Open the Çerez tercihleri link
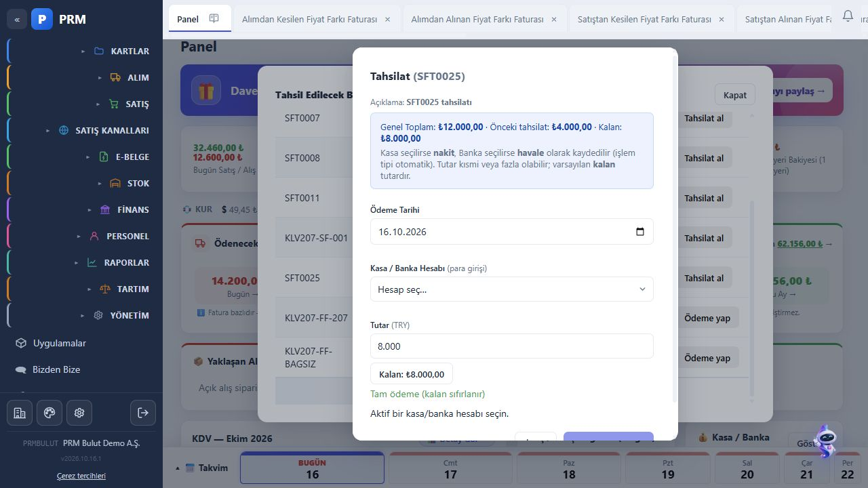 (x=81, y=476)
